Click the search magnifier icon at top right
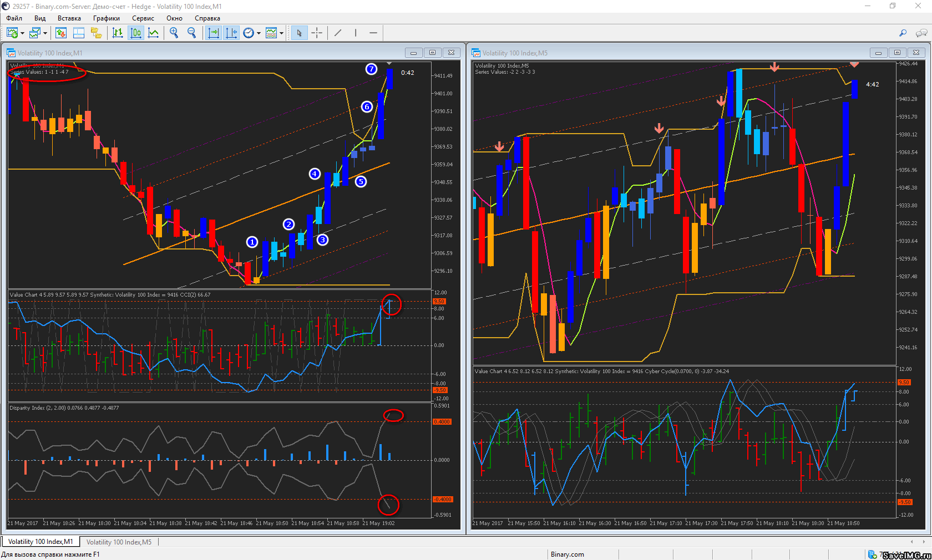This screenshot has height=560, width=932. (x=903, y=33)
